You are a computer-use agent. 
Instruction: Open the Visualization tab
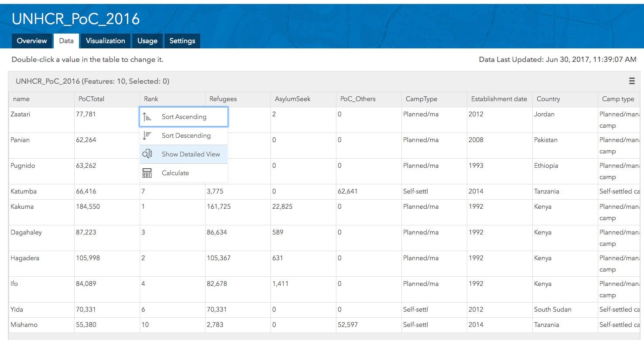pyautogui.click(x=105, y=41)
